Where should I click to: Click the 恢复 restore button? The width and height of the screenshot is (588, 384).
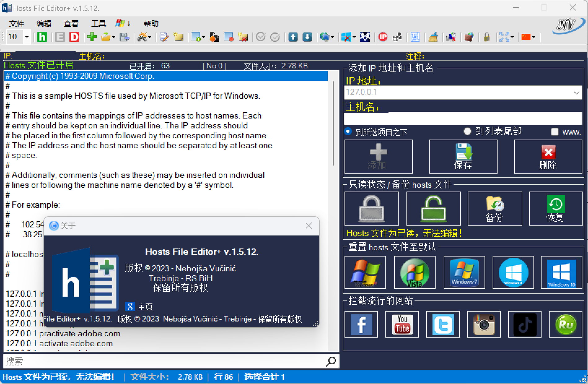click(x=556, y=209)
